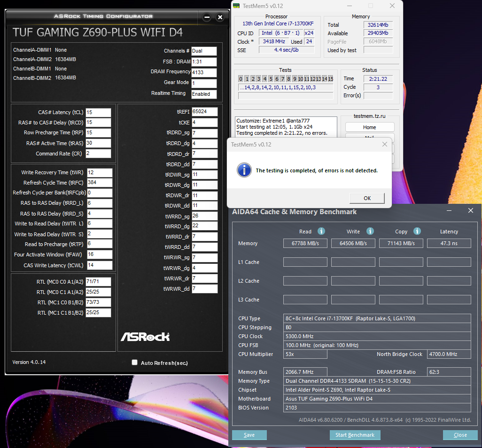Screen dimensions: 482x448
Task: Click OK in the TestMem5 dialog
Action: point(367,198)
